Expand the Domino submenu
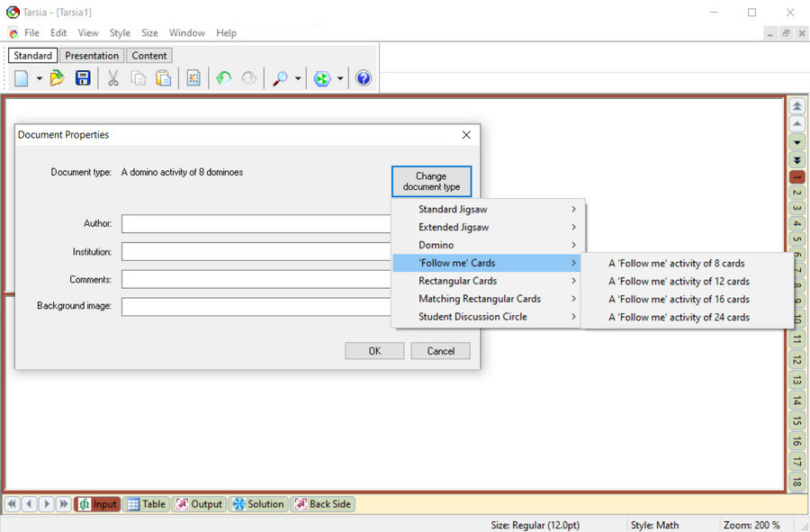The height and width of the screenshot is (532, 810). pos(487,245)
